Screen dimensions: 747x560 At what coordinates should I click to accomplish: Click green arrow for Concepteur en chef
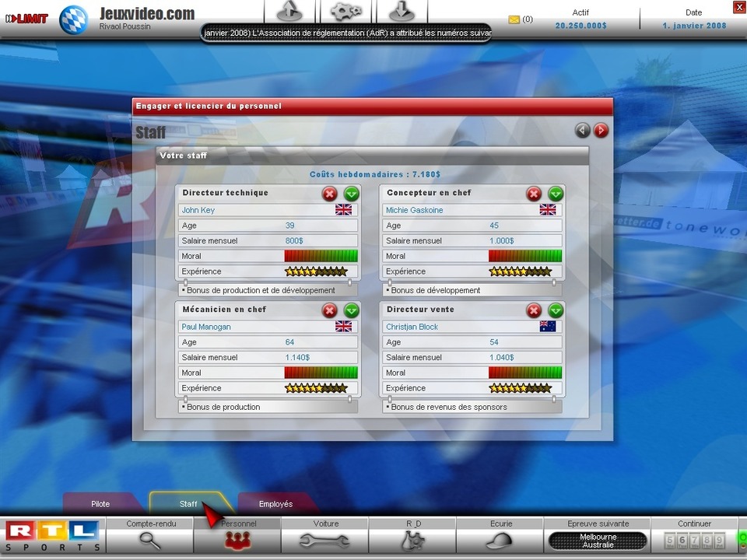(x=556, y=194)
